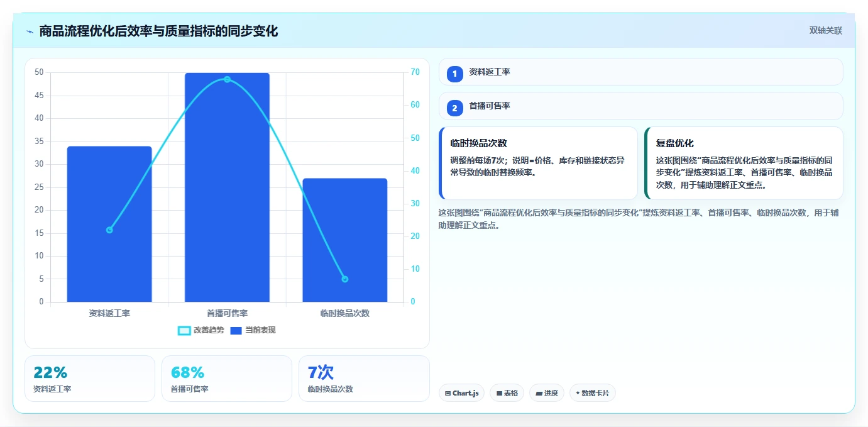Click the 资料返工率 x-axis label
Image resolution: width=868 pixels, height=427 pixels.
coord(109,313)
